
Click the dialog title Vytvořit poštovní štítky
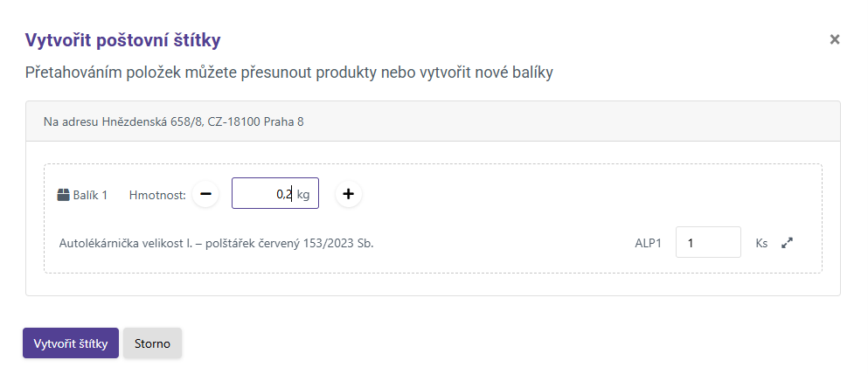122,39
